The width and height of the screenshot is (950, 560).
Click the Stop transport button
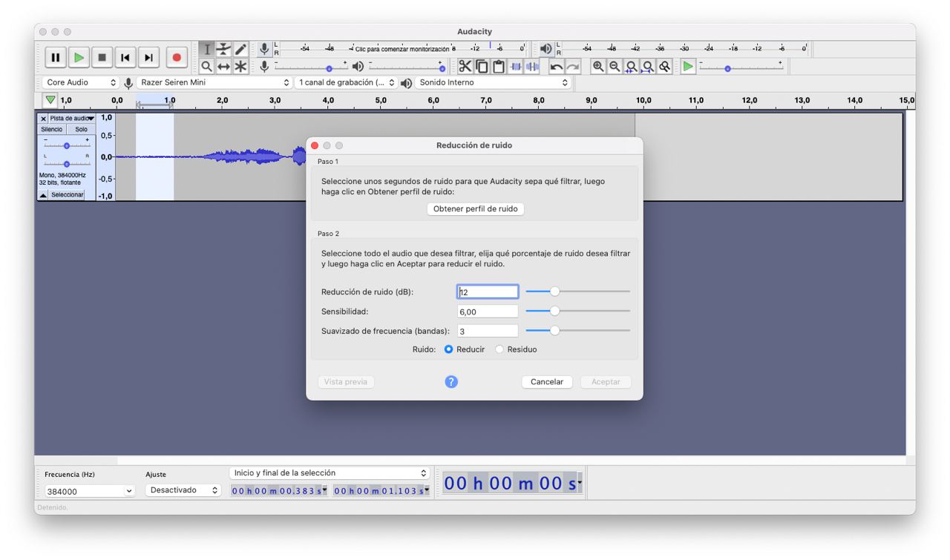point(102,57)
